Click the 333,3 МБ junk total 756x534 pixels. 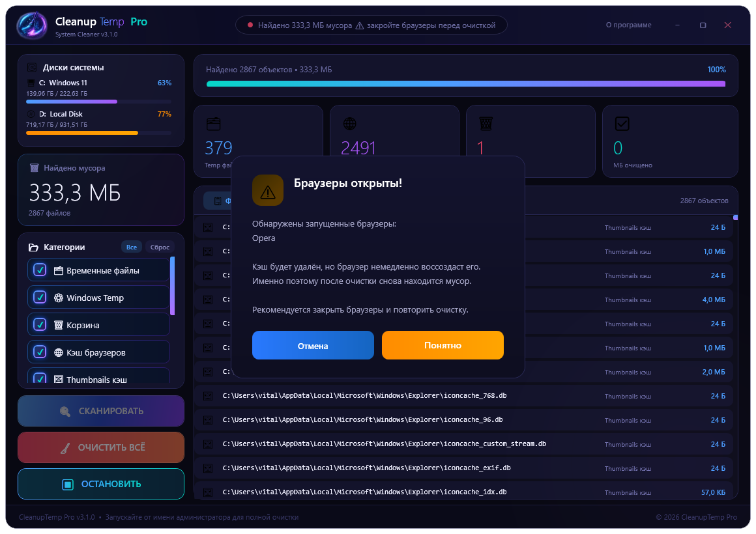coord(75,193)
